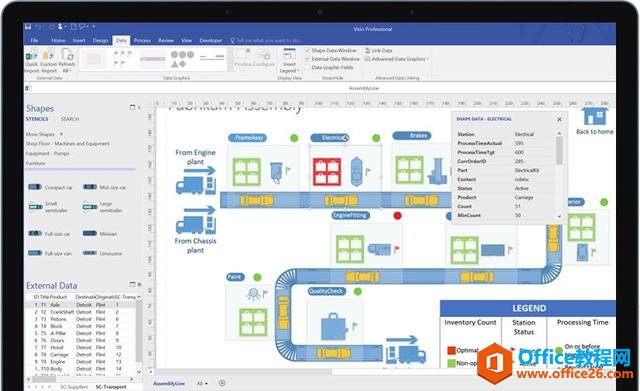The height and width of the screenshot is (391, 640).
Task: Switch to the SC-Suppliers data tab
Action: pyautogui.click(x=74, y=387)
